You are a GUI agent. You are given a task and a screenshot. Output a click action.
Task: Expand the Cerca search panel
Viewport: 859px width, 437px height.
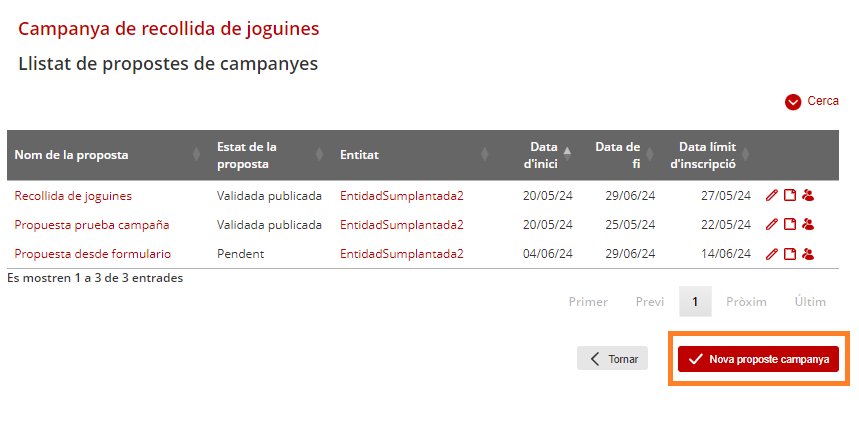coord(811,101)
